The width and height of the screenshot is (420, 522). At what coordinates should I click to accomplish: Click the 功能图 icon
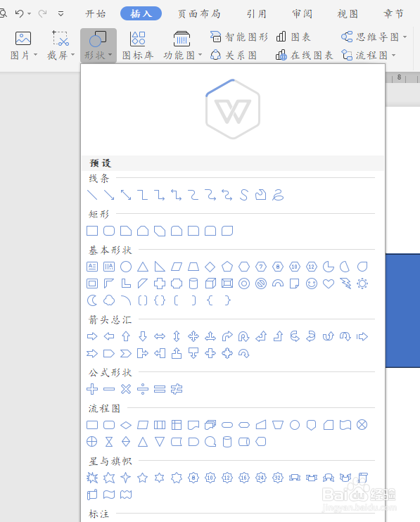pyautogui.click(x=182, y=39)
